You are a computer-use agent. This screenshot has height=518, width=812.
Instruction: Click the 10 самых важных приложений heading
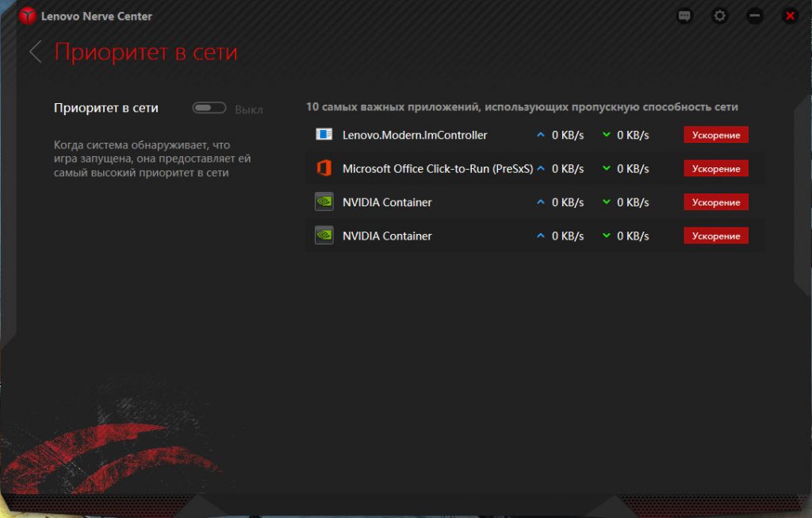click(522, 107)
